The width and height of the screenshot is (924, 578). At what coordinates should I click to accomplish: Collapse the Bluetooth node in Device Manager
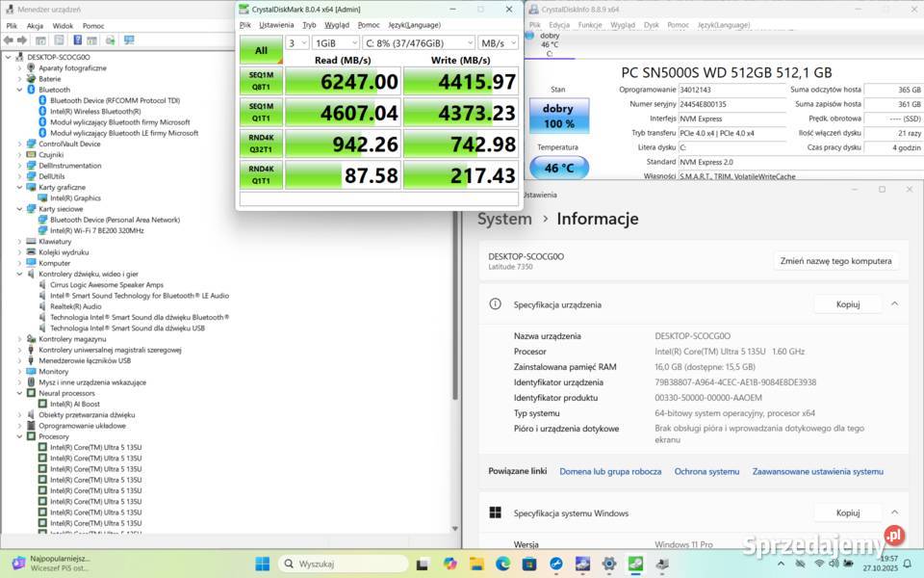pos(19,90)
